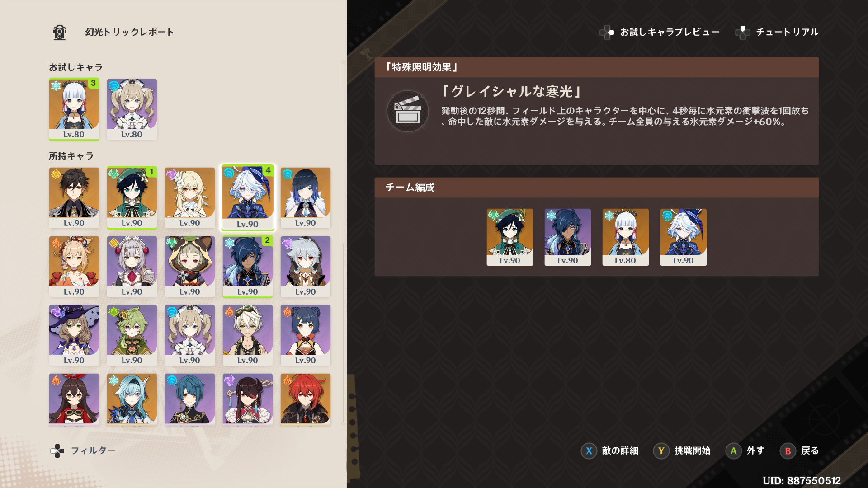Open the フィルター filter options
This screenshot has height=488, width=868.
point(93,450)
